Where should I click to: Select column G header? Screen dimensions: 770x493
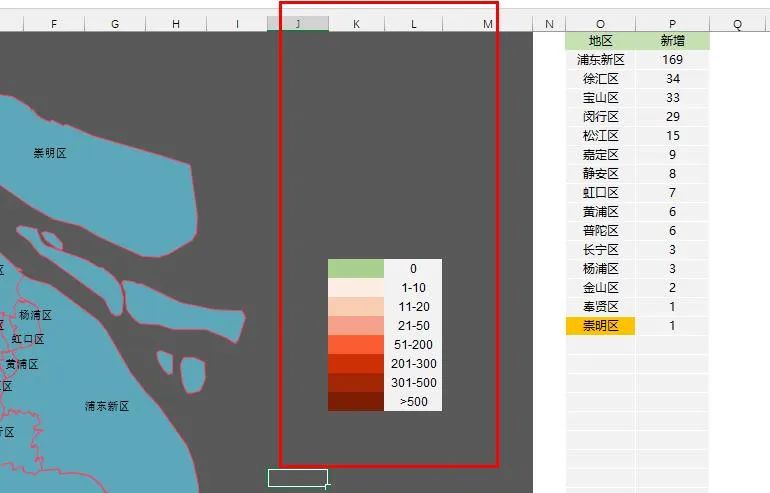click(x=115, y=24)
